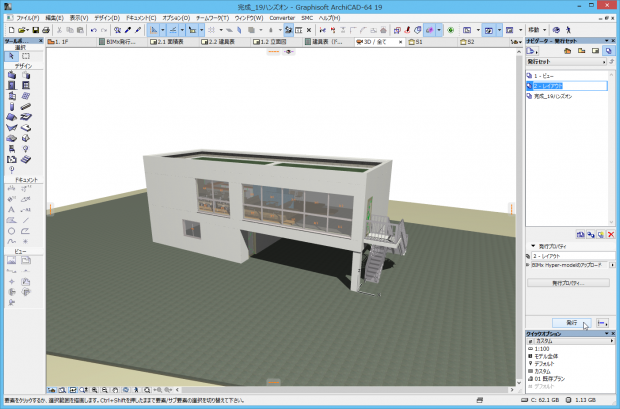Collapse the 発行プロパティ section triangle
Image resolution: width=620 pixels, height=409 pixels.
point(533,246)
